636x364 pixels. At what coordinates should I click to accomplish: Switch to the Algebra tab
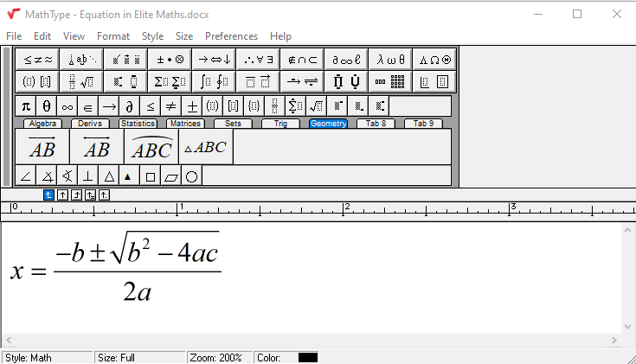click(42, 124)
